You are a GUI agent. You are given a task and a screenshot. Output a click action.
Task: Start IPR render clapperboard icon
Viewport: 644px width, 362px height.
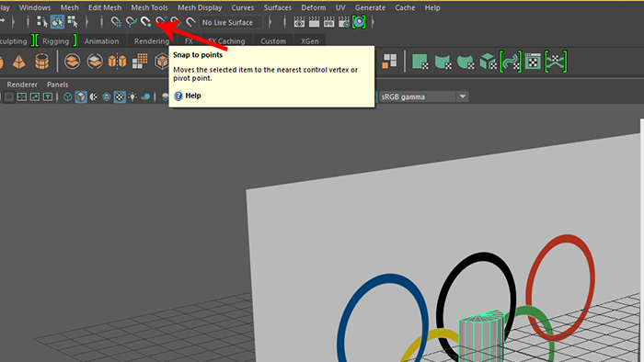(329, 22)
